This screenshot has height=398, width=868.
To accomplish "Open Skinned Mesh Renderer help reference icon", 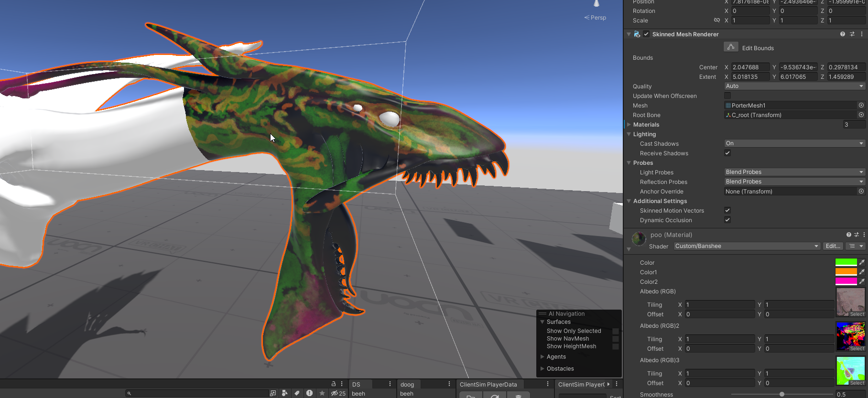I will (842, 34).
